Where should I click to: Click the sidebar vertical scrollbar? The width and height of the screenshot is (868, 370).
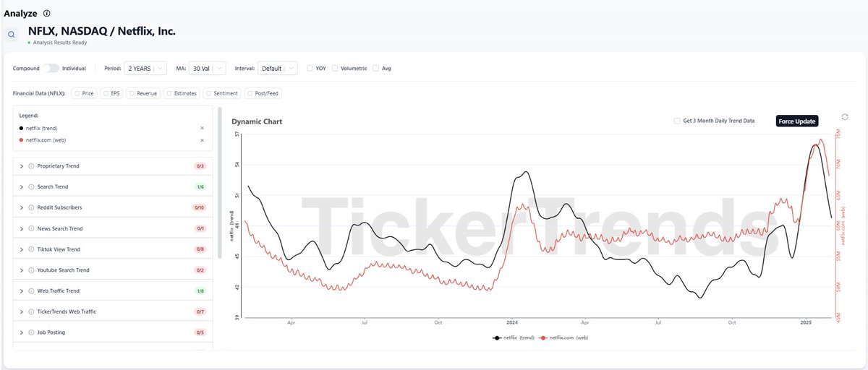(220, 184)
